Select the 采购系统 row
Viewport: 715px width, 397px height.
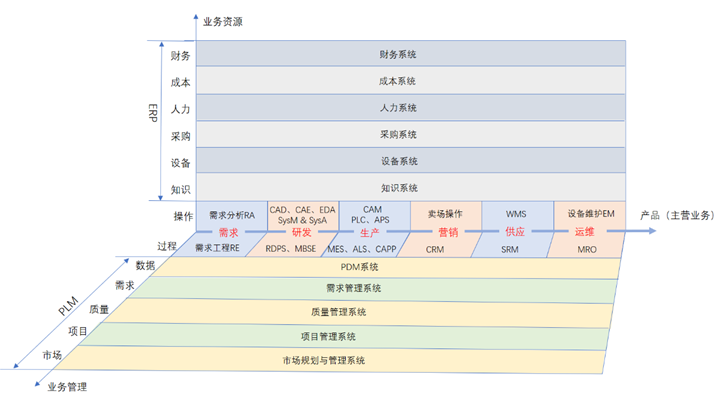point(410,134)
